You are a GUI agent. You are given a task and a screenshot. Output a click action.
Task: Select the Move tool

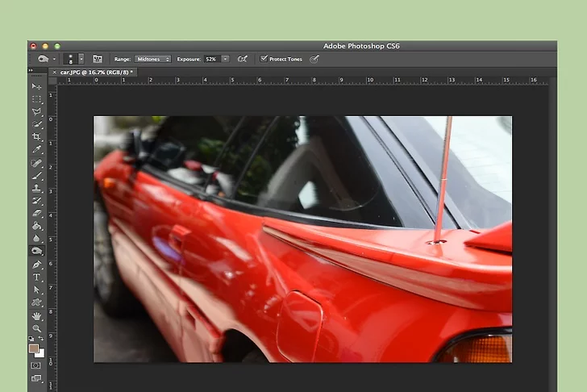click(37, 86)
